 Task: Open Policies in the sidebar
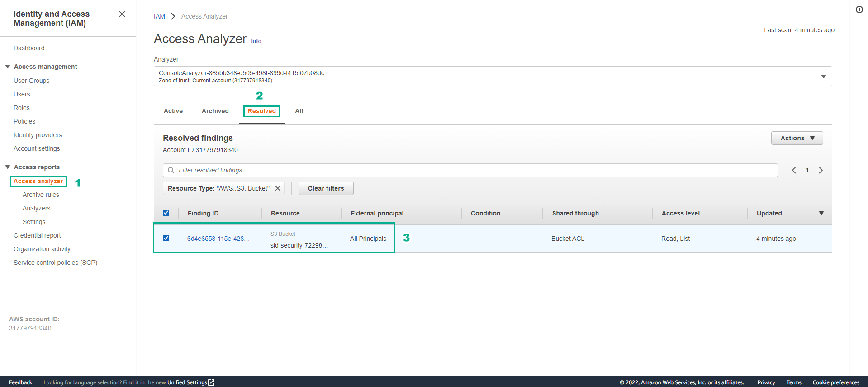point(24,121)
